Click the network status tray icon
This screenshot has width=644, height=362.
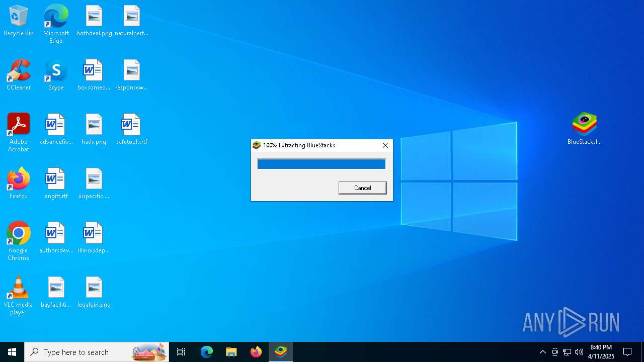(567, 352)
